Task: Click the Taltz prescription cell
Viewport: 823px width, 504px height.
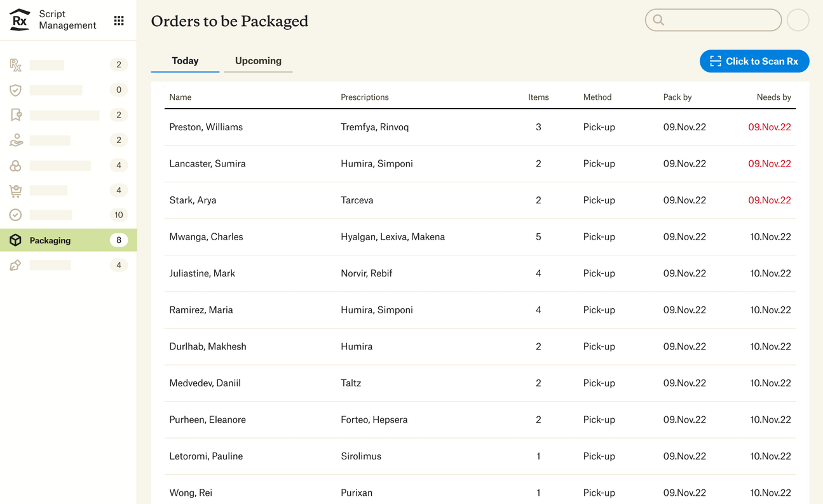Action: 351,383
